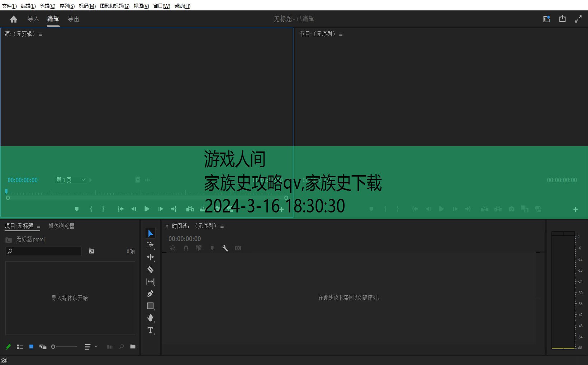This screenshot has height=365, width=588.
Task: Toggle the captions track CC icon
Action: coord(238,248)
